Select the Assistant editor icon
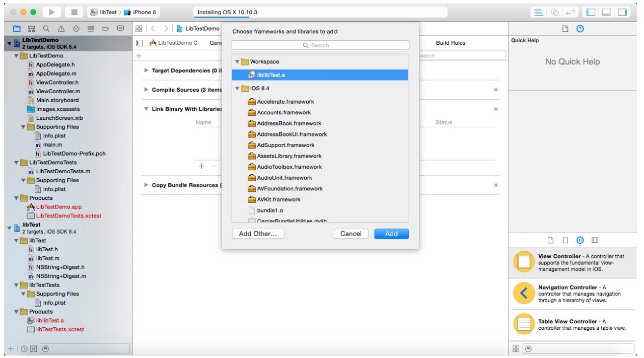This screenshot has width=644, height=358. 554,12
